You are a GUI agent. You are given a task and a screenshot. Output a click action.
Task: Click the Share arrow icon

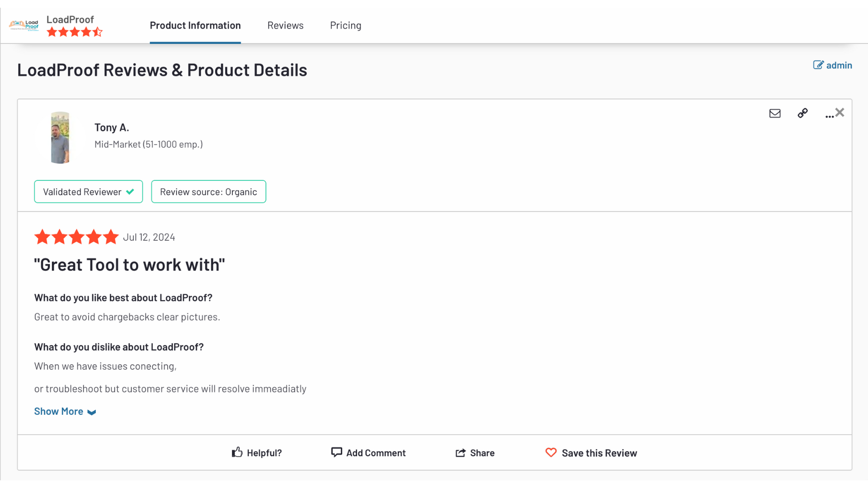pyautogui.click(x=460, y=453)
